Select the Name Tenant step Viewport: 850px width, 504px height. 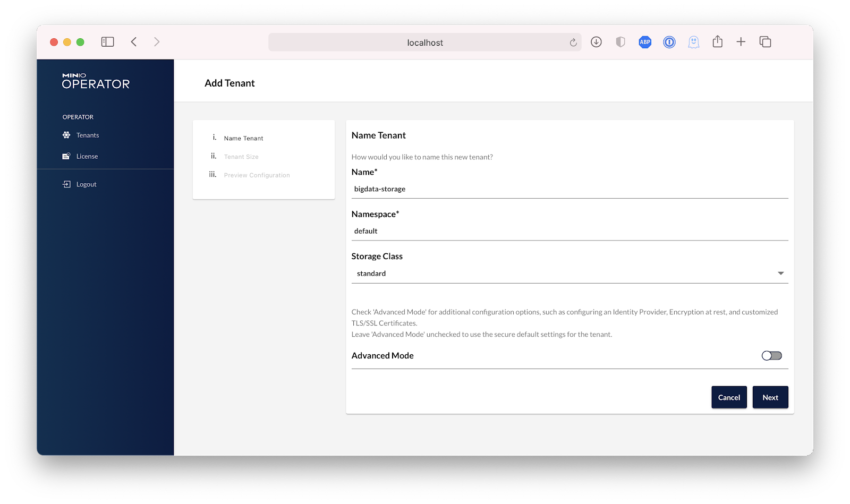coord(243,138)
